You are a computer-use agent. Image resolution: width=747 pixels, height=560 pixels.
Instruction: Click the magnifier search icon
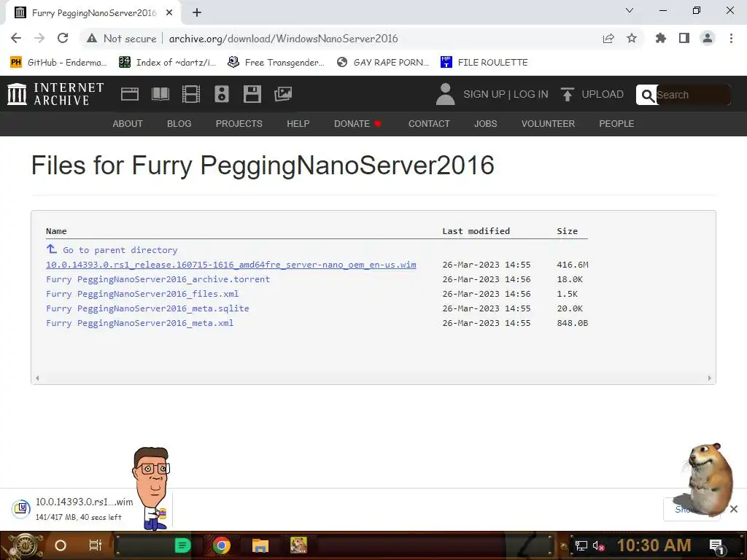point(648,96)
